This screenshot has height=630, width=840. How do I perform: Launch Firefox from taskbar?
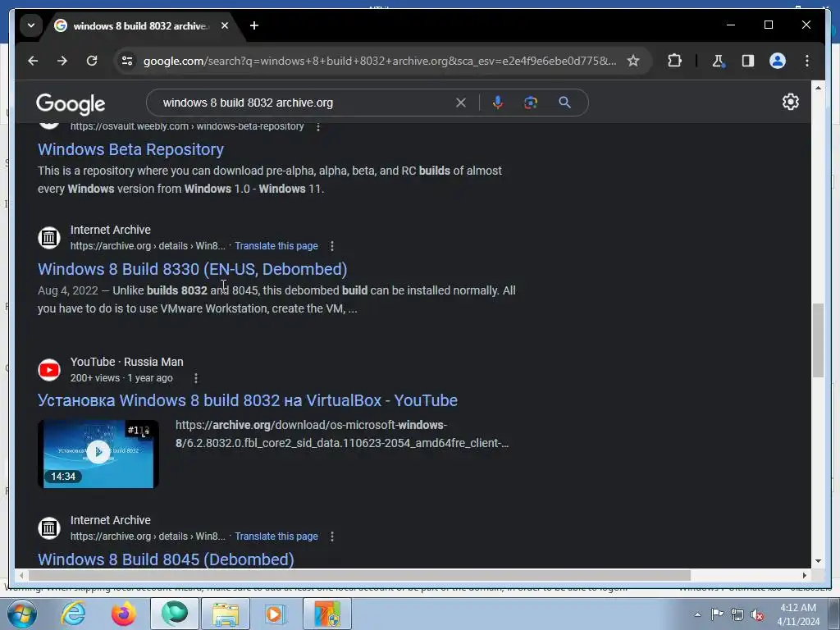tap(123, 614)
